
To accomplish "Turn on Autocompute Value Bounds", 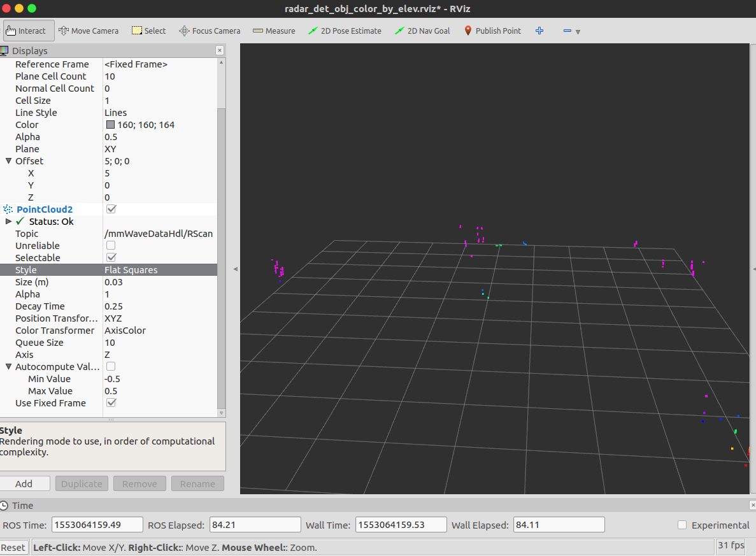I will (x=111, y=366).
